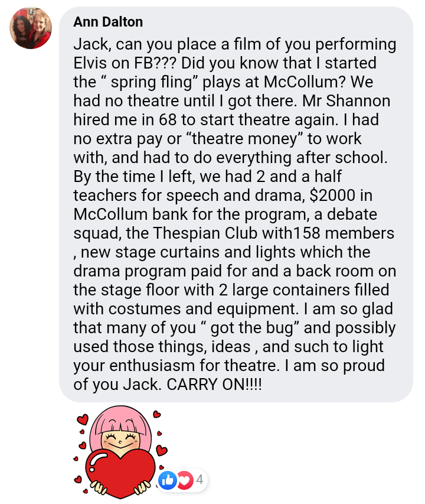Image resolution: width=425 pixels, height=504 pixels.
Task: Click the word "Jack," starting the comment
Action: point(93,44)
